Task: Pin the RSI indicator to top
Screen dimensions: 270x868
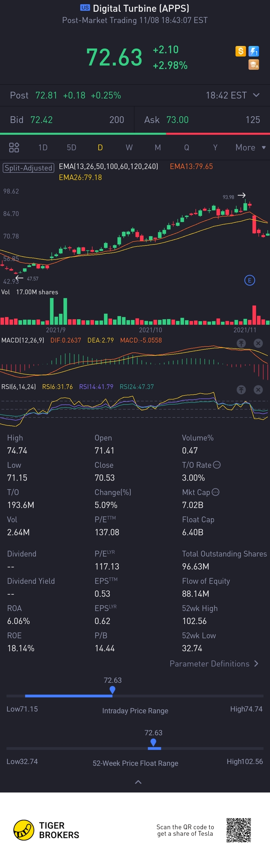Action: point(241,390)
